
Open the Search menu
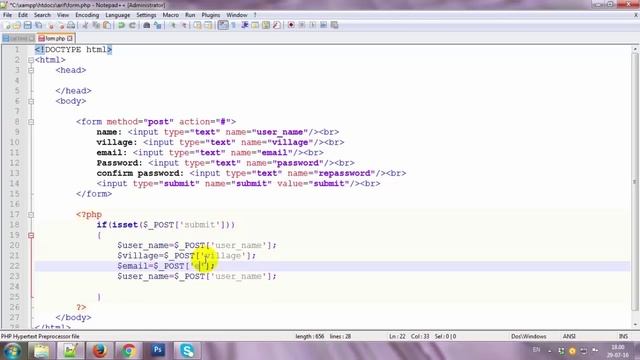[42, 15]
